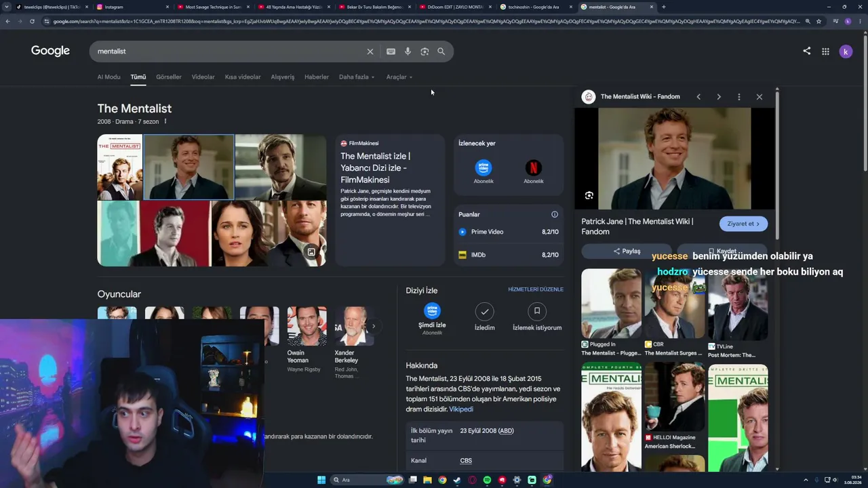
Task: Open the Prime Video rating row
Action: point(509,232)
